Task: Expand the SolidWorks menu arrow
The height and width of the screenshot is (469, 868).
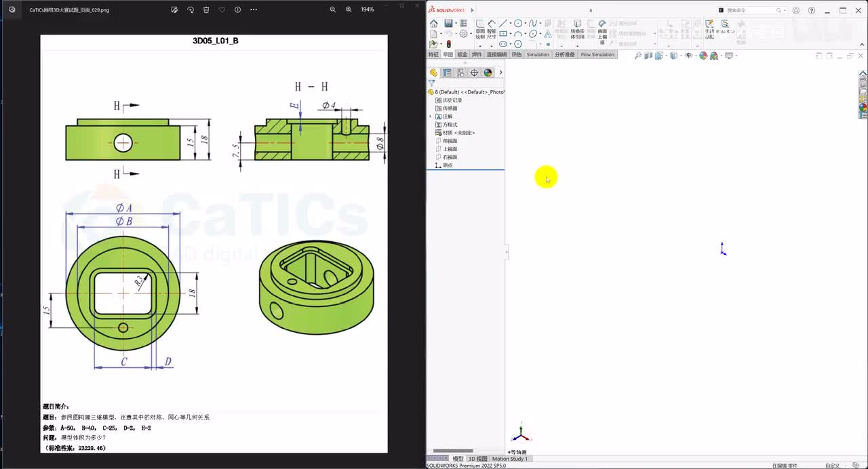Action: tap(472, 10)
